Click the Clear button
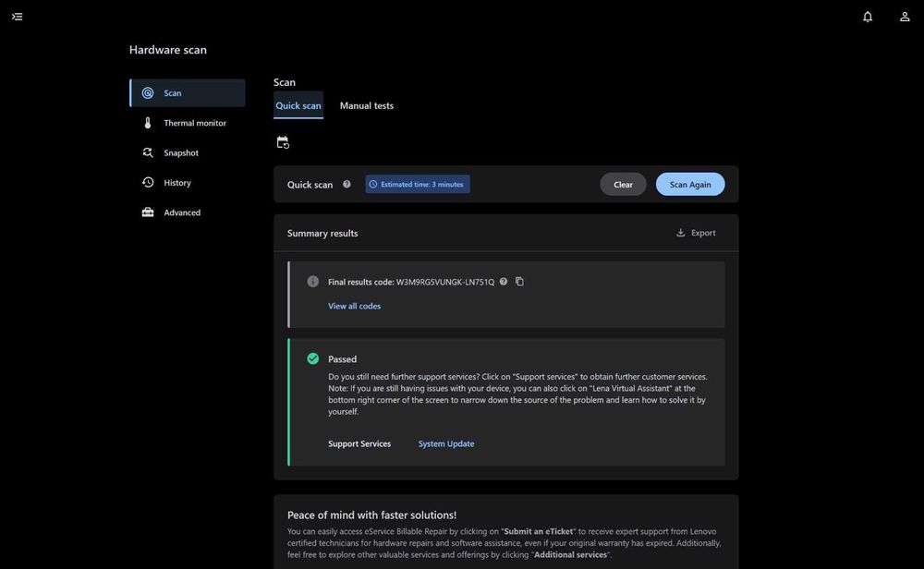The width and height of the screenshot is (924, 569). [x=623, y=185]
